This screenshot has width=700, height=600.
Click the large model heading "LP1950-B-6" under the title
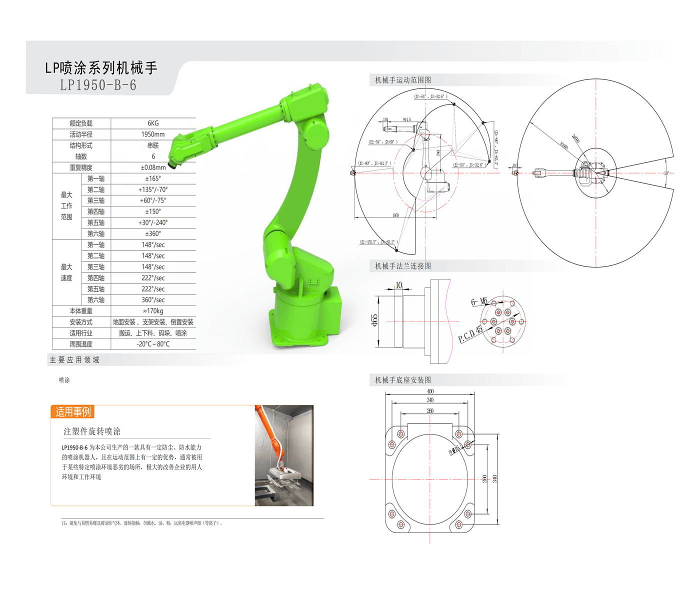coord(98,85)
